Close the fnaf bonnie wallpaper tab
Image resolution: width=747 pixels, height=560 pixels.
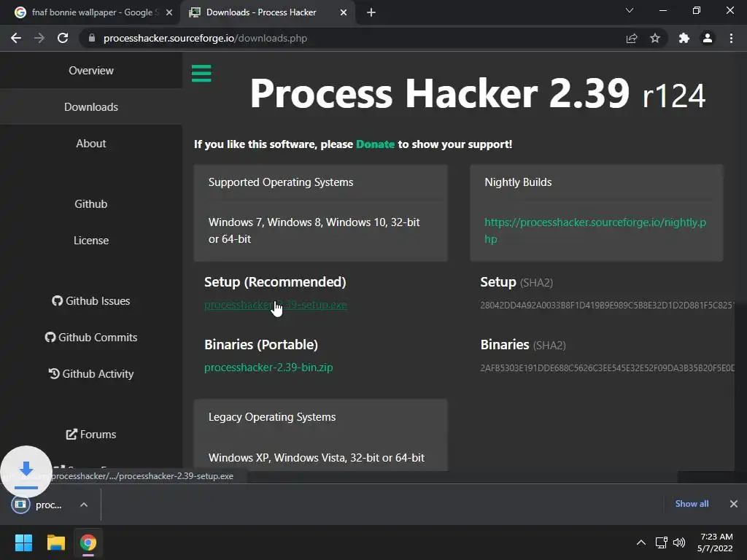(x=169, y=12)
